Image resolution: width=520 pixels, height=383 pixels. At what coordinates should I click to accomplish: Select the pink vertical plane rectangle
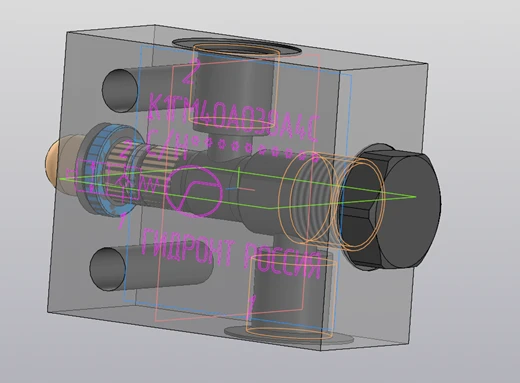(x=237, y=187)
